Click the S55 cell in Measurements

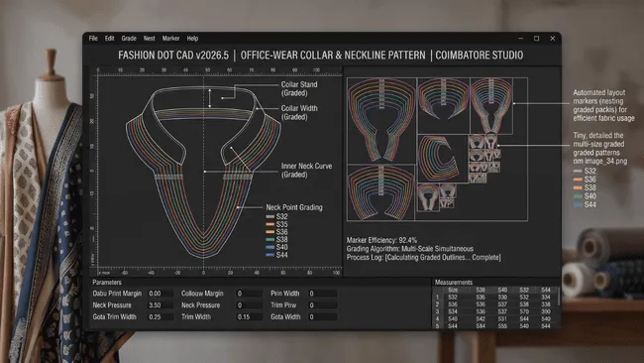click(502, 326)
